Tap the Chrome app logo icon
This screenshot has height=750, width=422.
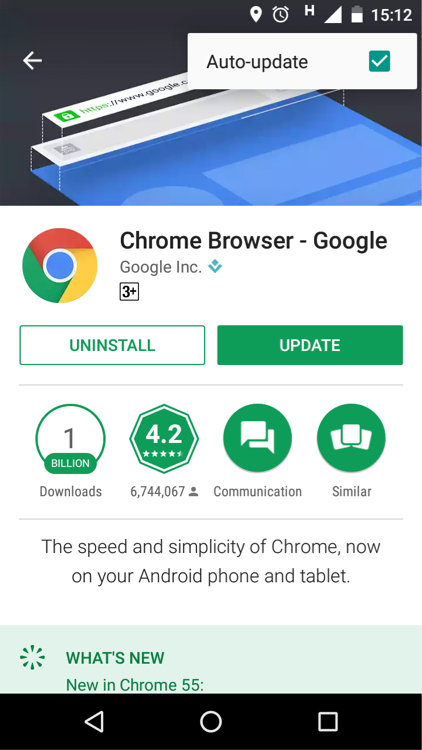click(x=60, y=265)
